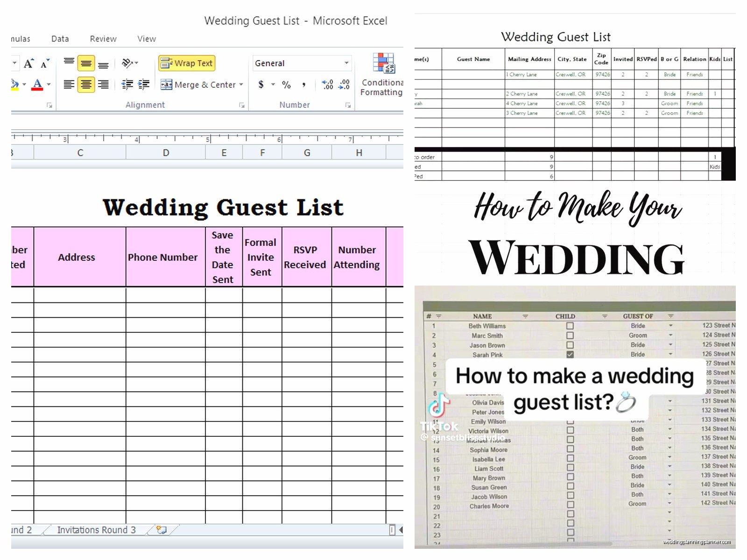Open the View ribbon tab
Image resolution: width=747 pixels, height=560 pixels.
(x=147, y=39)
